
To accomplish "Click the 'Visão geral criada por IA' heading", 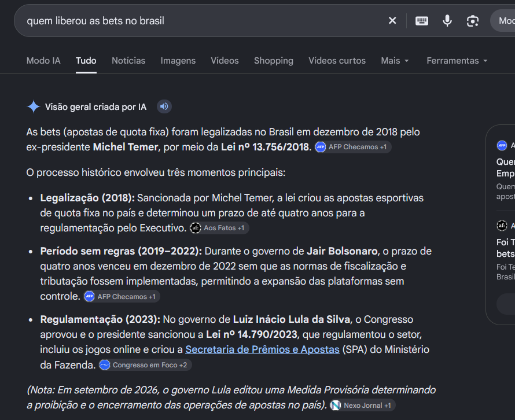I will click(x=95, y=106).
